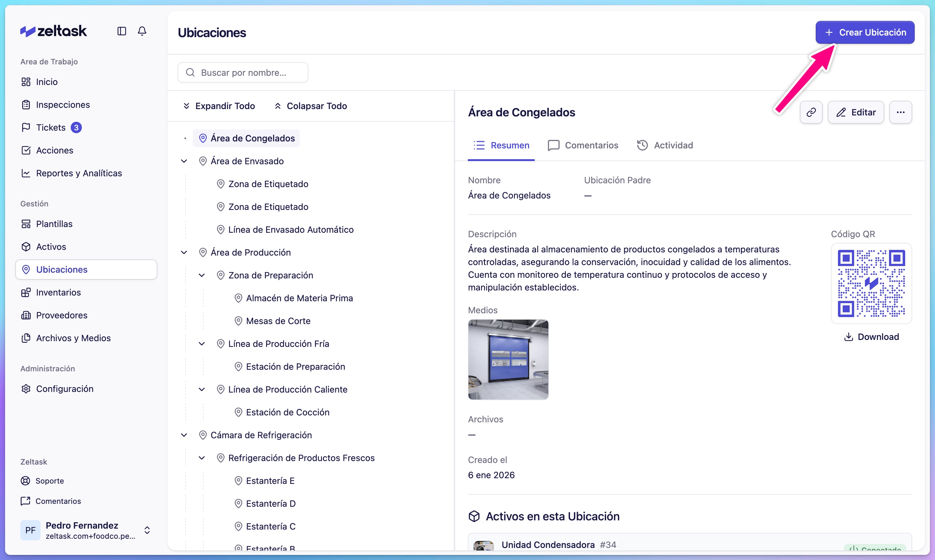The image size is (935, 560).
Task: Open Pedro Fernandez account switcher
Action: [x=86, y=530]
